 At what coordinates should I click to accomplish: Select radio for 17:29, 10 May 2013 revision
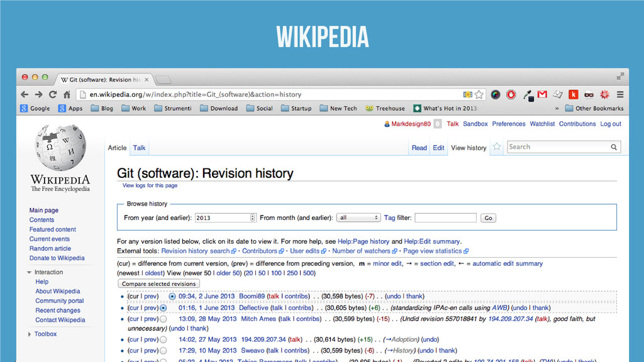[164, 351]
